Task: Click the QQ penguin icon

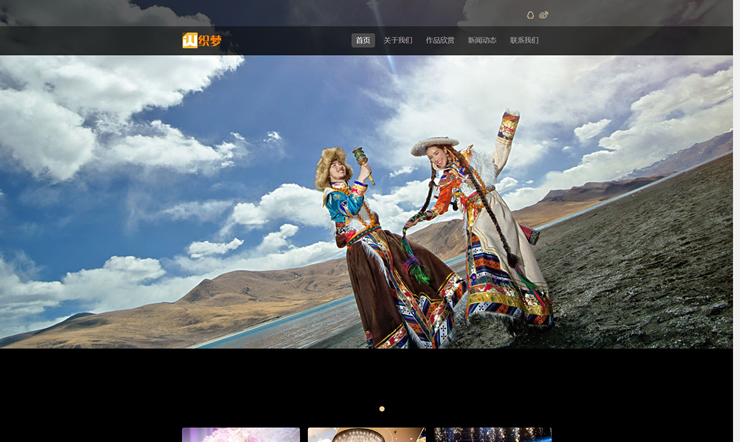Action: [530, 15]
